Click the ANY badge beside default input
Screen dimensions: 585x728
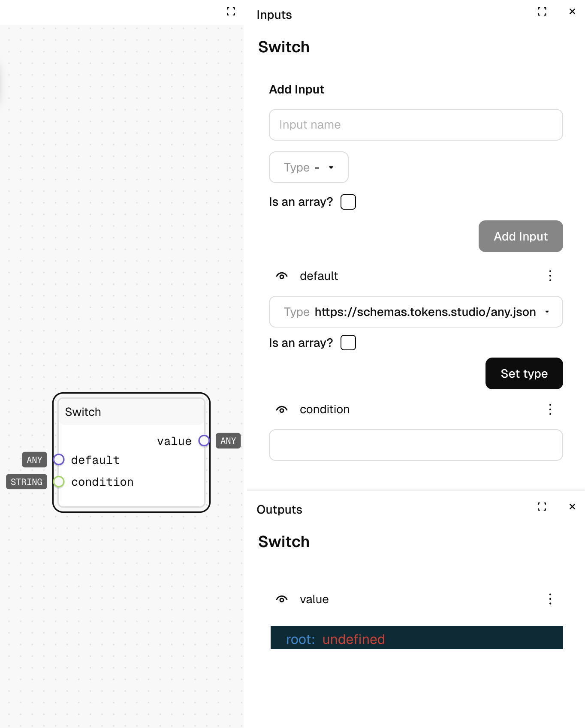coord(34,460)
